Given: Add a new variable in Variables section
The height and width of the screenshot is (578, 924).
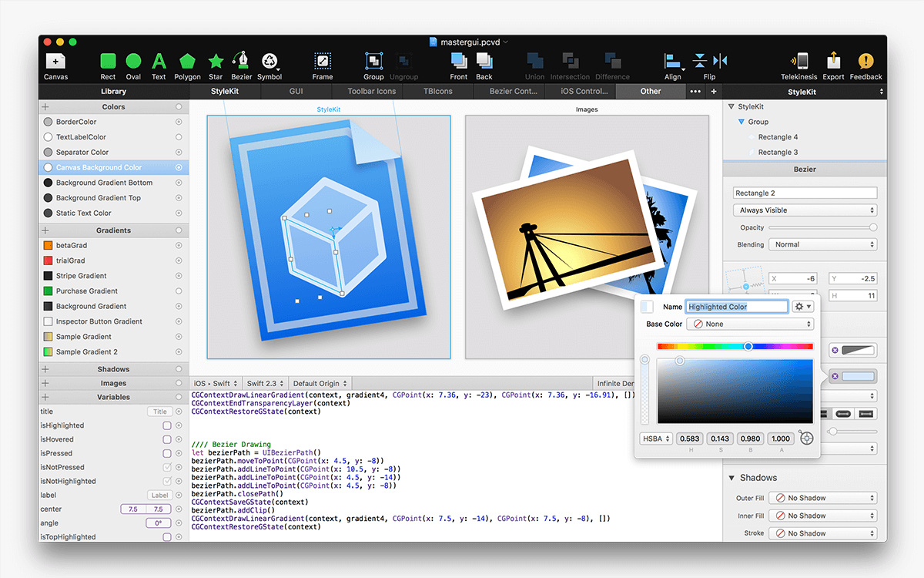Looking at the screenshot, I should 45,397.
